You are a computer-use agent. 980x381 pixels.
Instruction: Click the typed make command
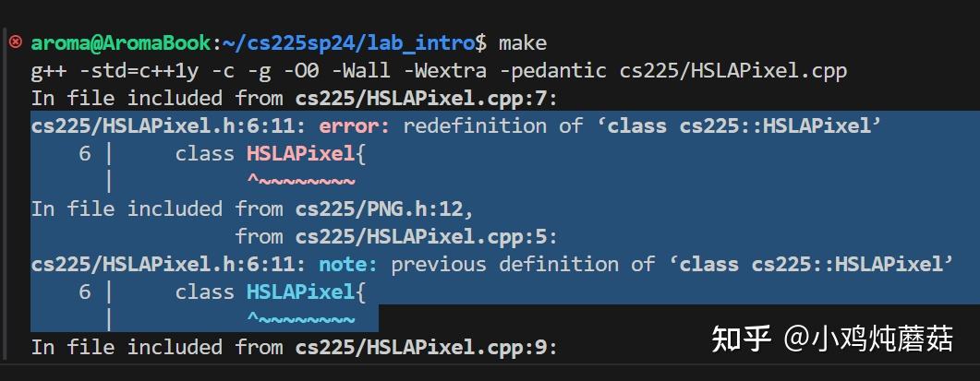pos(523,43)
